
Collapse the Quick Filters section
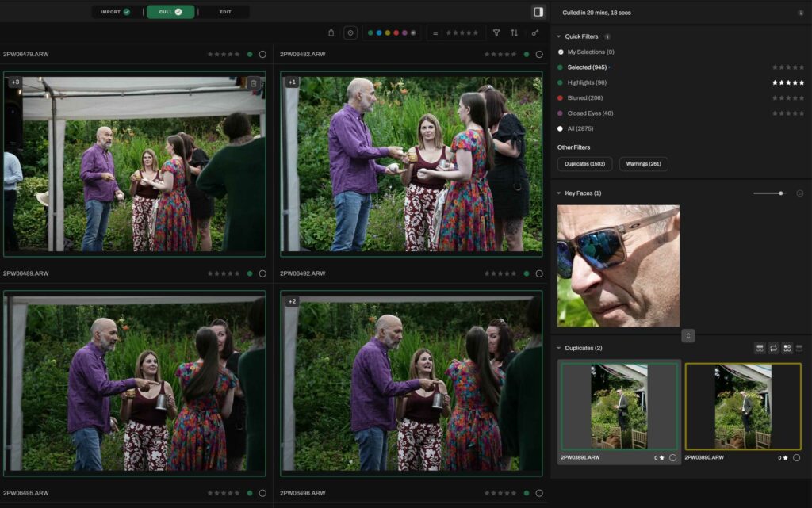click(558, 36)
